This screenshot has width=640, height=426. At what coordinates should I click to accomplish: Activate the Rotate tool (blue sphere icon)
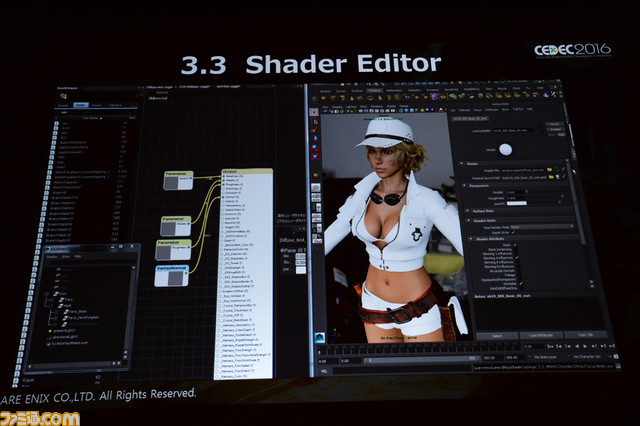[315, 148]
